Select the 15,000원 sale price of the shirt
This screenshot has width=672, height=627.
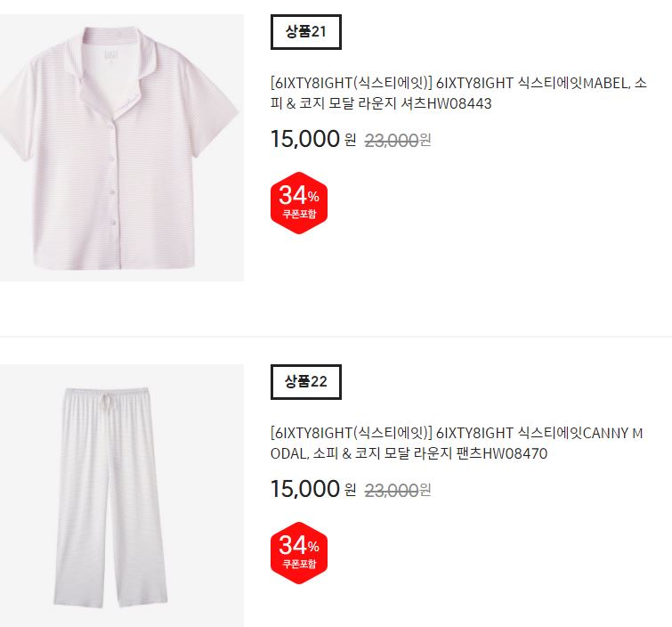313,139
